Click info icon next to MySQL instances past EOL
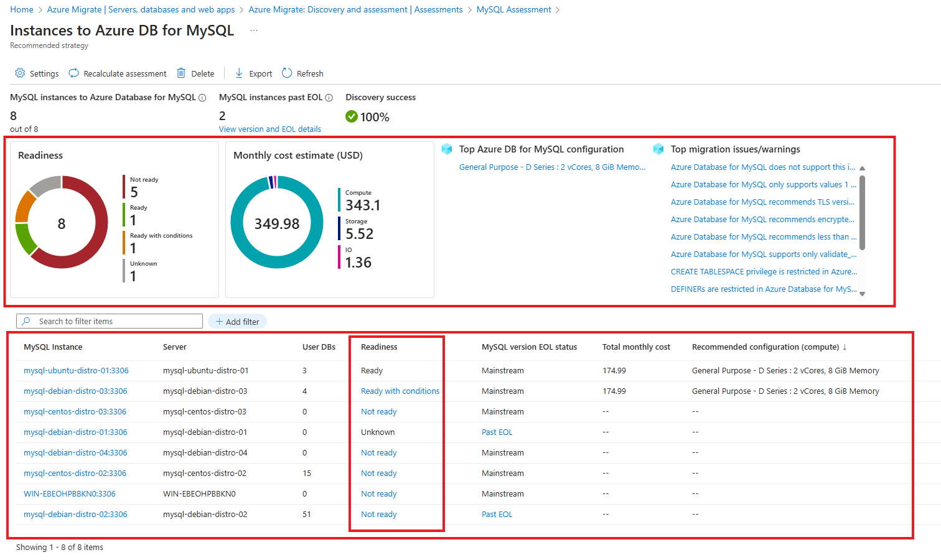This screenshot has width=941, height=560. click(x=329, y=98)
